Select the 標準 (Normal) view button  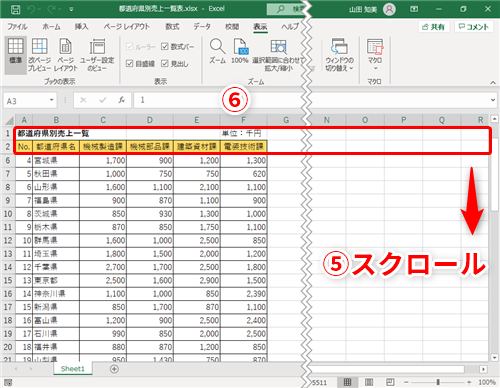click(16, 55)
